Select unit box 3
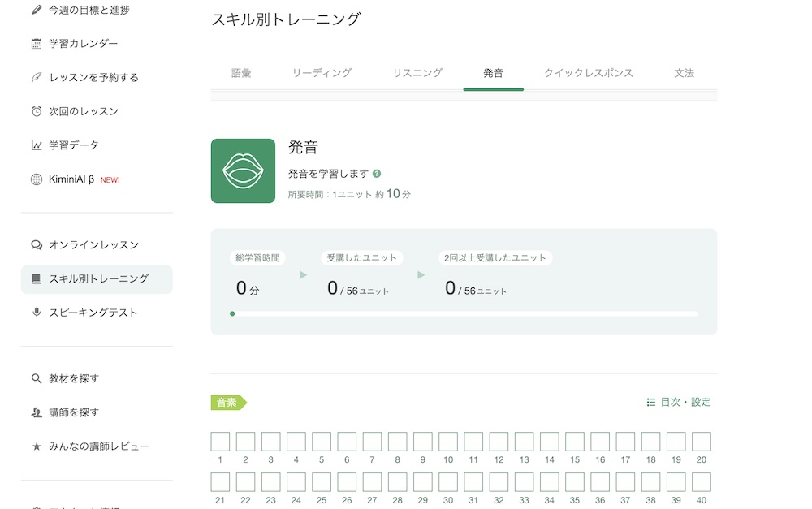This screenshot has width=812, height=509. pos(271,442)
